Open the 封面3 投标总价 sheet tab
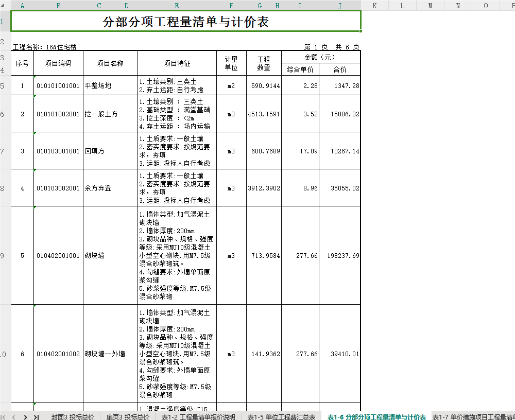The width and height of the screenshot is (515, 420). (73, 417)
